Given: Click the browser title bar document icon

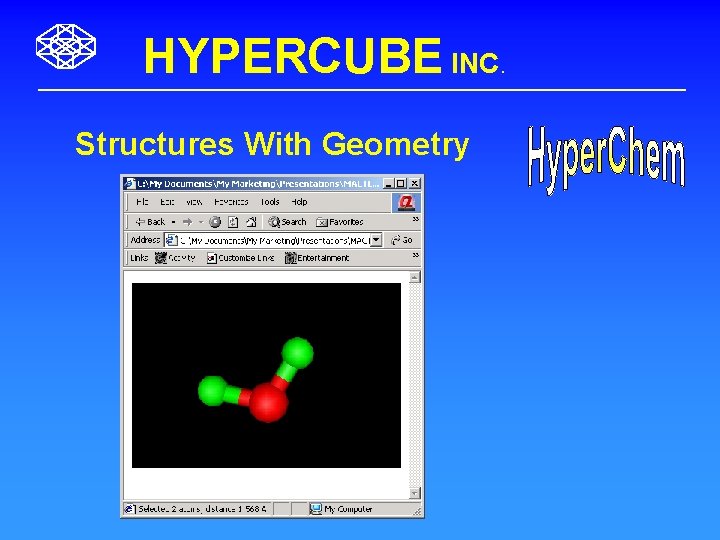Looking at the screenshot, I should pos(130,183).
